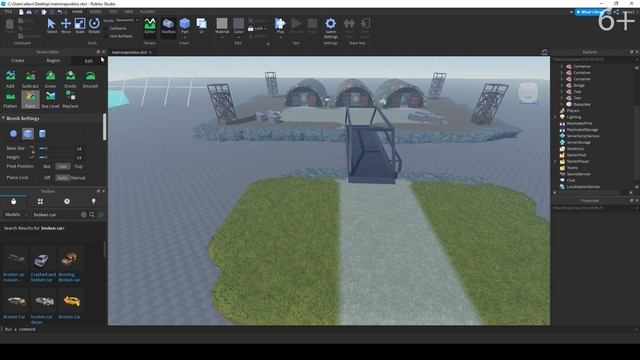Open the UI insert tool
The height and width of the screenshot is (360, 640).
202,26
